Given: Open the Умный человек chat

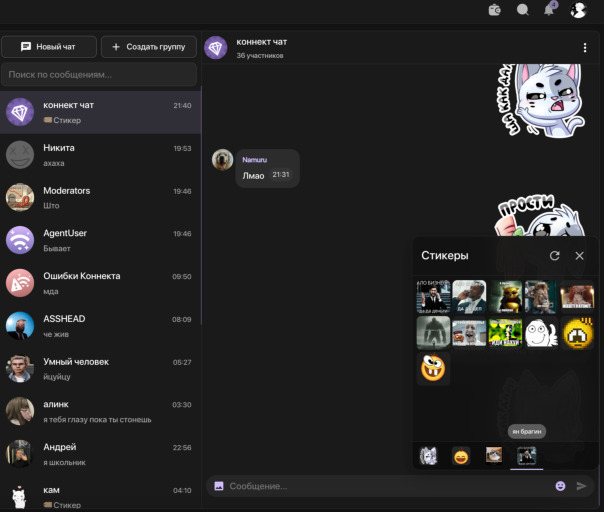Looking at the screenshot, I should coord(100,369).
